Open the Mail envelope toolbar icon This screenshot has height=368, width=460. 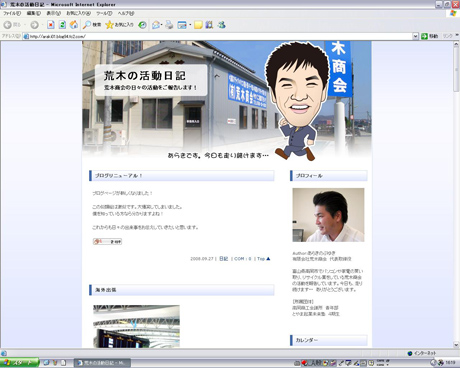click(x=155, y=25)
